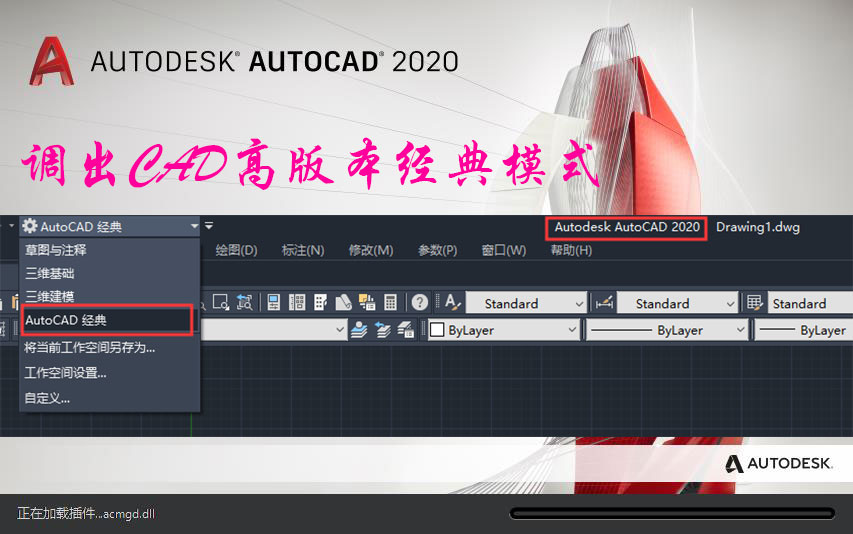This screenshot has height=534, width=853.
Task: Click the Text Style icon
Action: 452,302
